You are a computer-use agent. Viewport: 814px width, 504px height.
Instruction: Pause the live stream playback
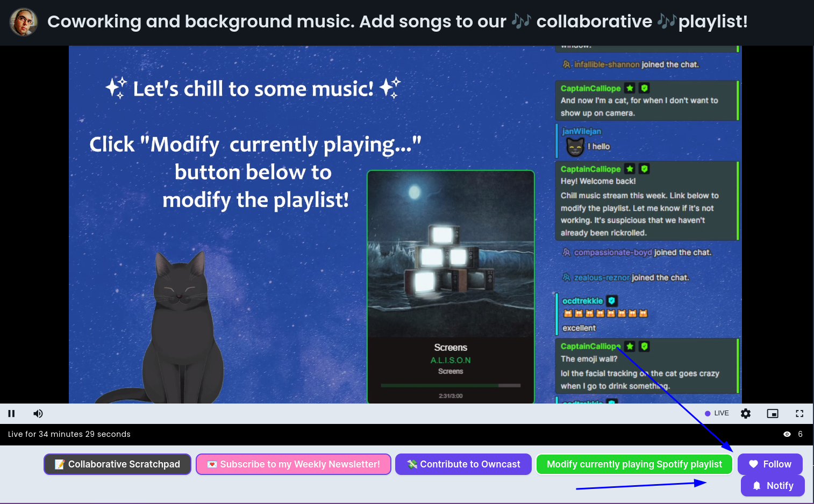11,413
